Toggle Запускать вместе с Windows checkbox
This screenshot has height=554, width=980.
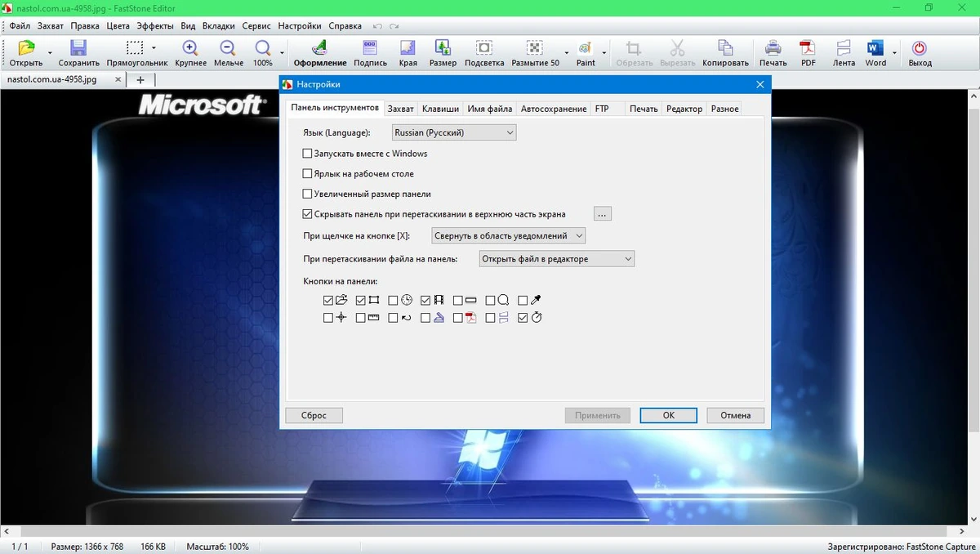point(308,153)
